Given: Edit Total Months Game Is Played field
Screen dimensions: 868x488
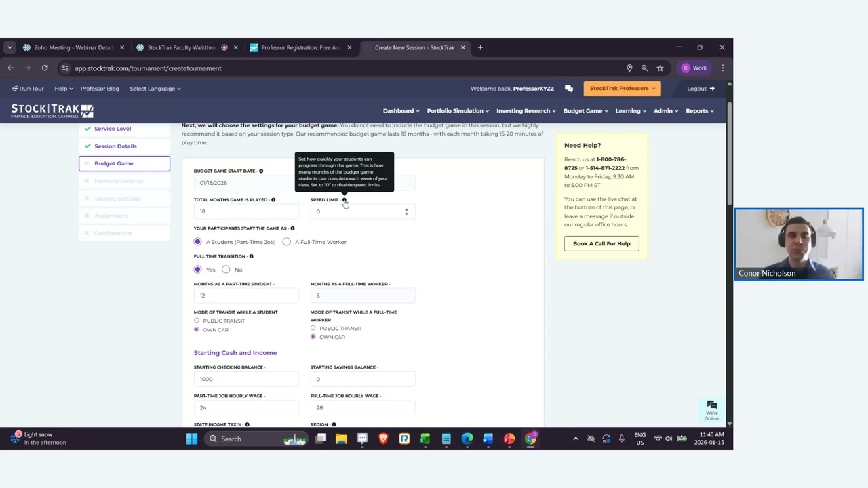Looking at the screenshot, I should [245, 211].
